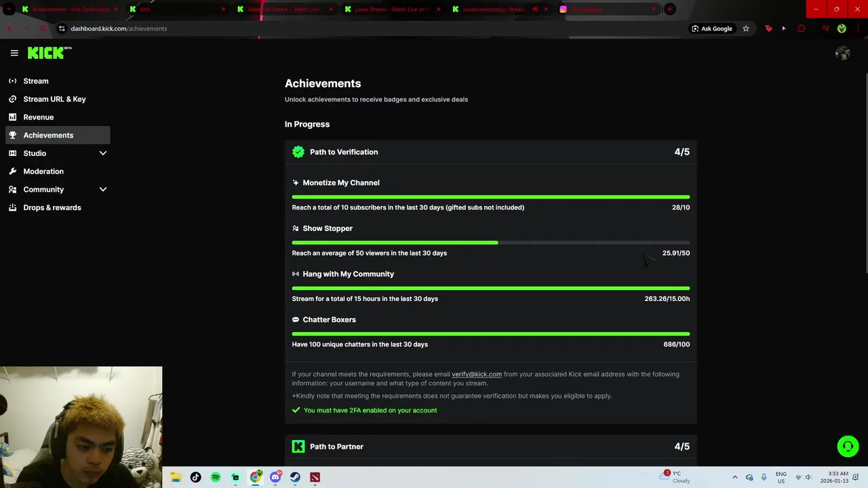Viewport: 868px width, 488px height.
Task: Click the Show Stopper progress bar
Action: (x=491, y=243)
